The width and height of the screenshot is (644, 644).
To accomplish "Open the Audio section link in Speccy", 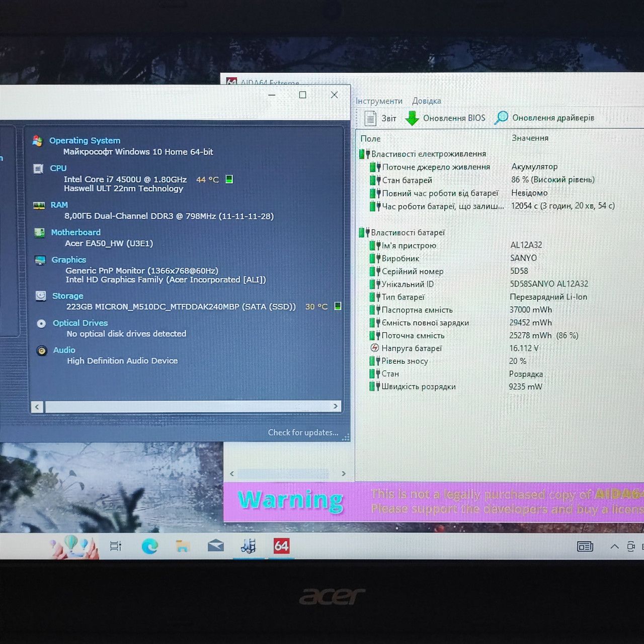I will 64,350.
